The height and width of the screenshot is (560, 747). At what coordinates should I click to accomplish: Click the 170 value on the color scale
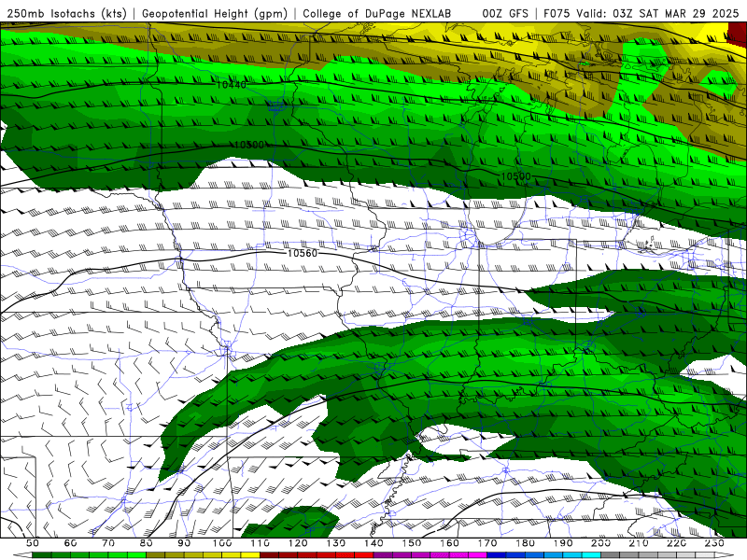click(x=487, y=543)
